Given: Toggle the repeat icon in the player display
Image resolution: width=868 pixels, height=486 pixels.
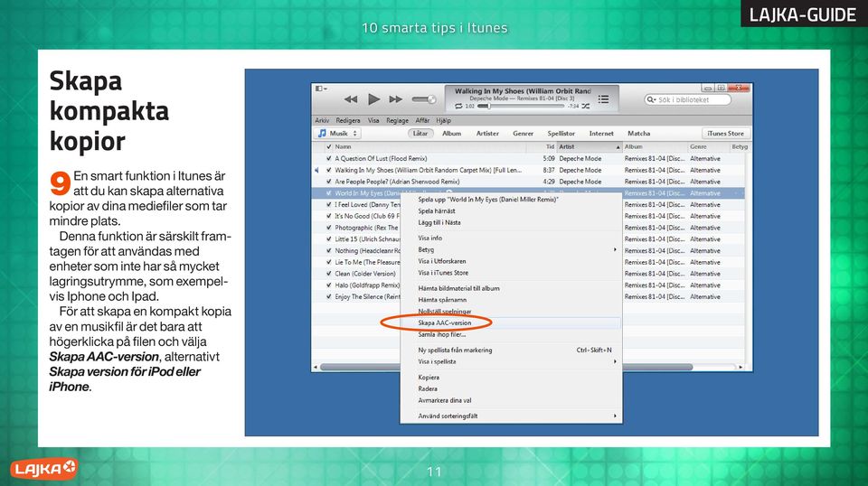Looking at the screenshot, I should (458, 107).
